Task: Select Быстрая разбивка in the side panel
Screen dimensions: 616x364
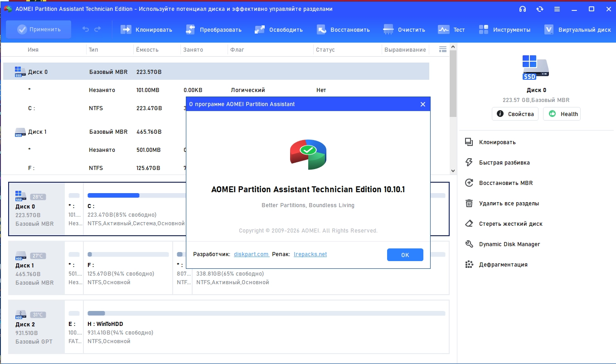Action: pyautogui.click(x=504, y=162)
